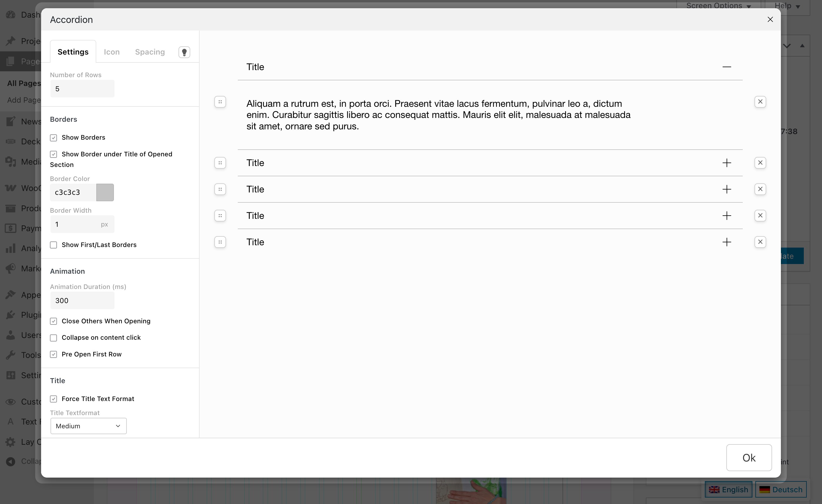This screenshot has height=504, width=822.
Task: Click the Ok button
Action: (749, 458)
